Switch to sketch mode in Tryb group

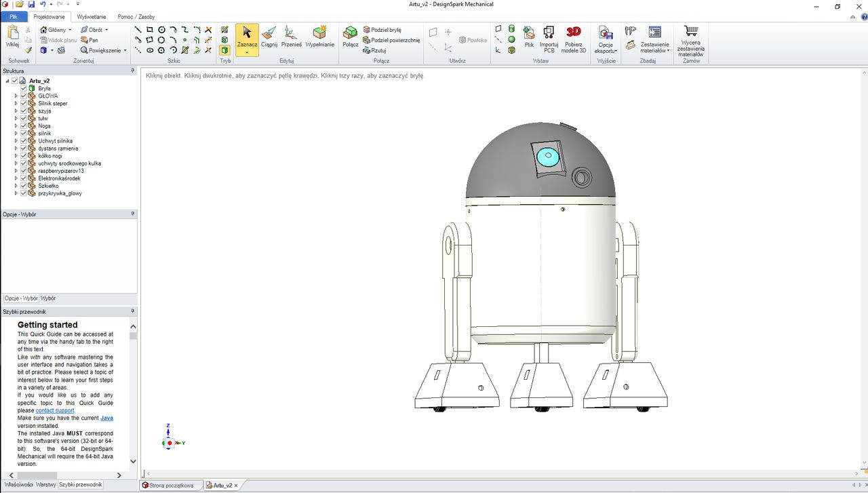click(225, 30)
